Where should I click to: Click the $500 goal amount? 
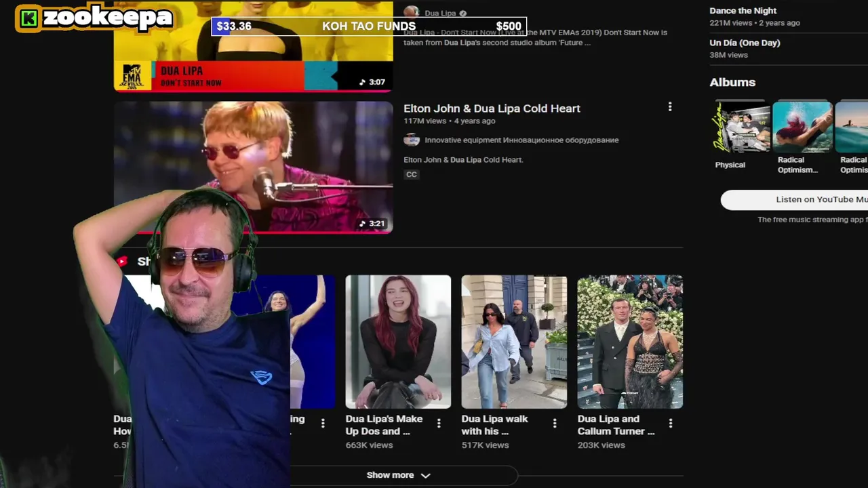(x=509, y=26)
